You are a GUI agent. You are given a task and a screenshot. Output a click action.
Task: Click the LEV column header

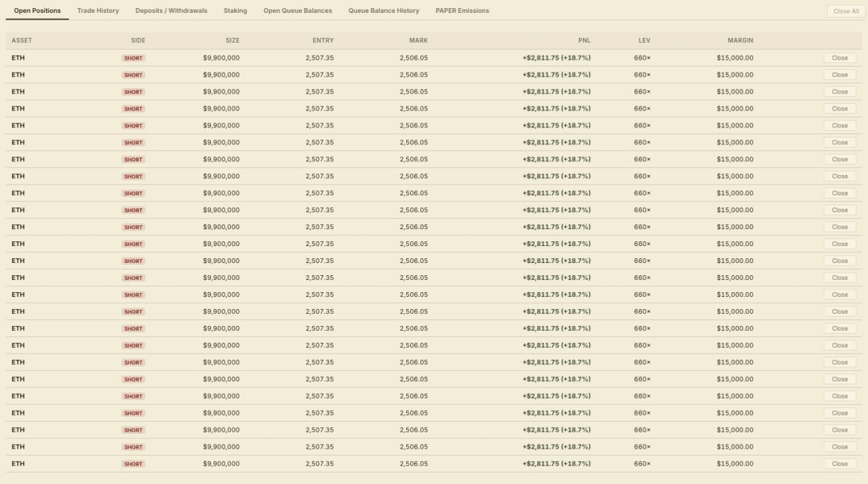tap(644, 41)
